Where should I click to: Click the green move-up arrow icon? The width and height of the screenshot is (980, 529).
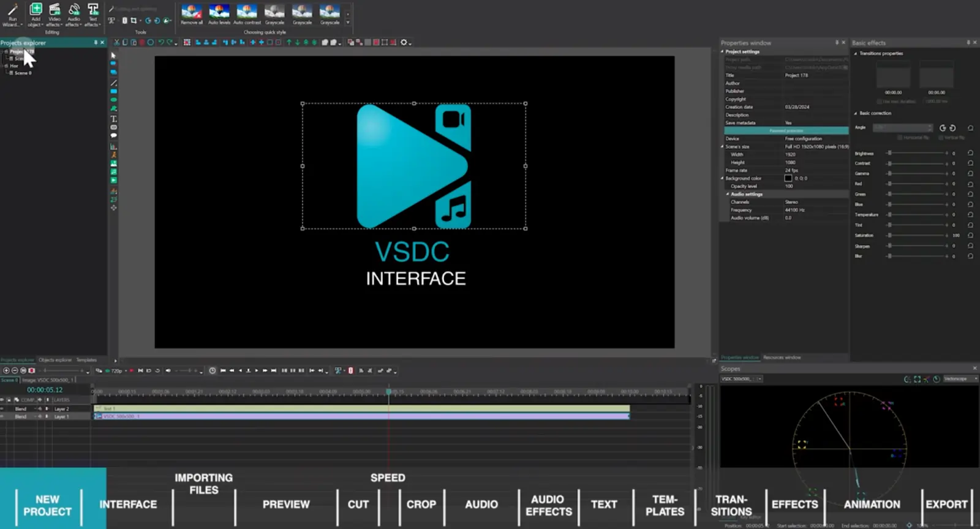pyautogui.click(x=289, y=42)
